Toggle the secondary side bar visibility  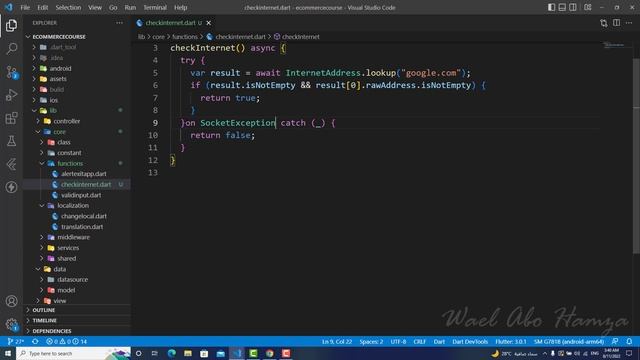point(573,7)
